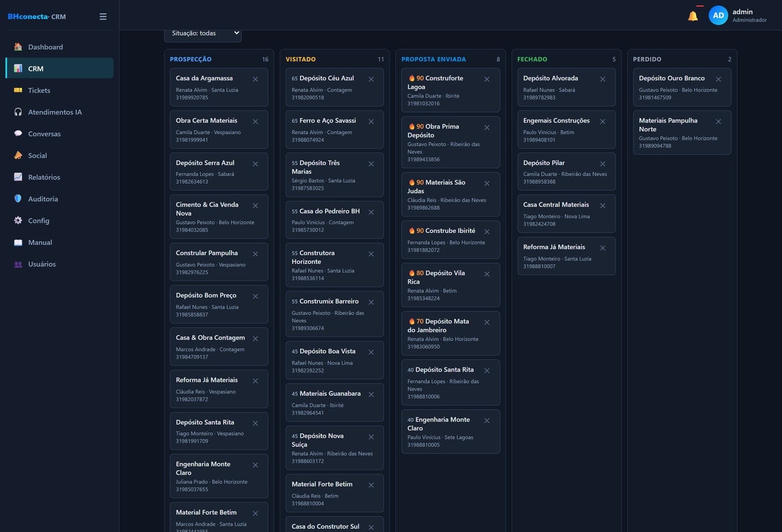Open the Obra Prima Depósito card
This screenshot has width=782, height=532.
(x=450, y=142)
